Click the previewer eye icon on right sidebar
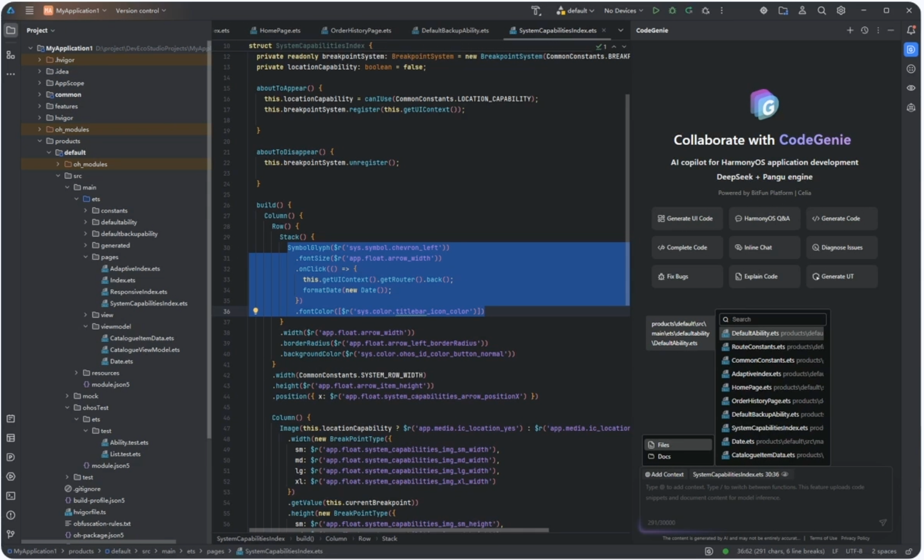 tap(911, 88)
